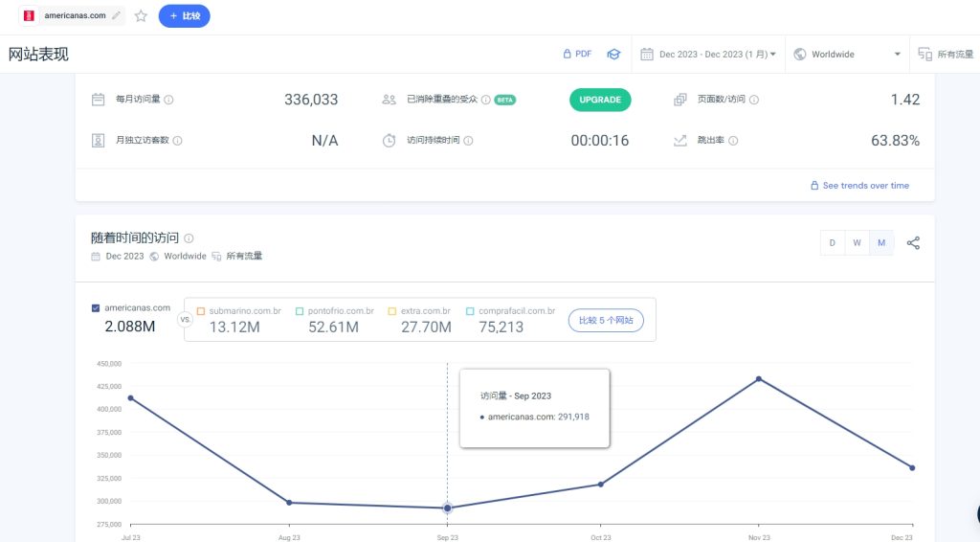This screenshot has width=980, height=542.
Task: Click the bounce rate arrow icon
Action: [x=680, y=141]
